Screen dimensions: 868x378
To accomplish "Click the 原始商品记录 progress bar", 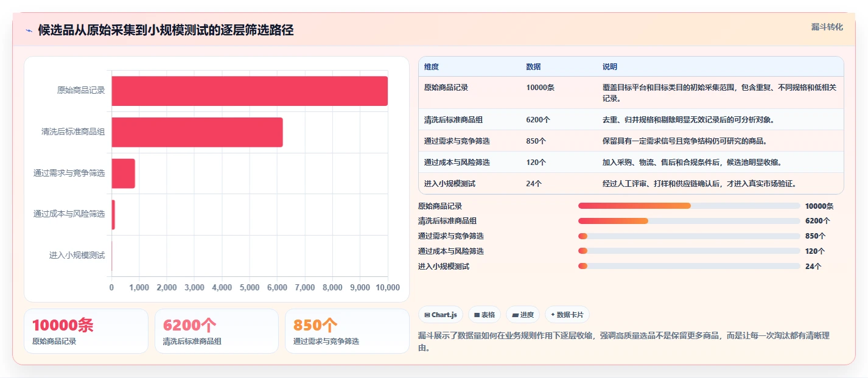I will (x=689, y=206).
